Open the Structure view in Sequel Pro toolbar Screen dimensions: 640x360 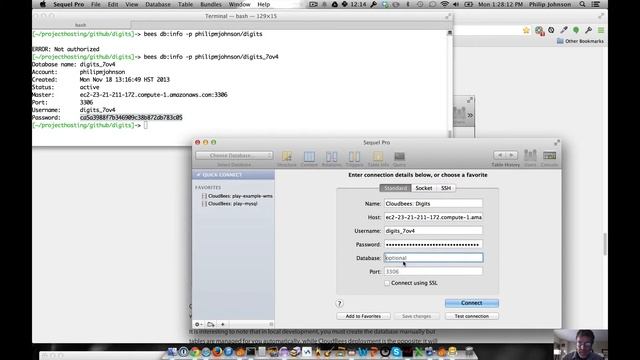pos(287,158)
